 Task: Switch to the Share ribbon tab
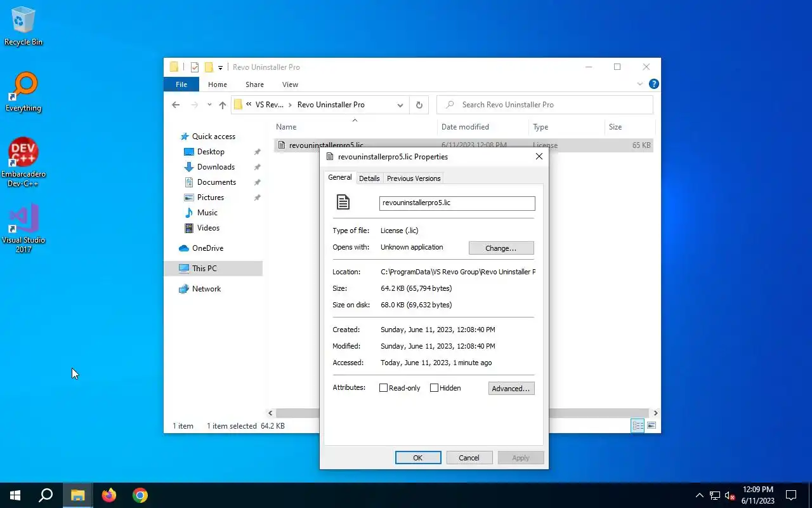pos(254,84)
